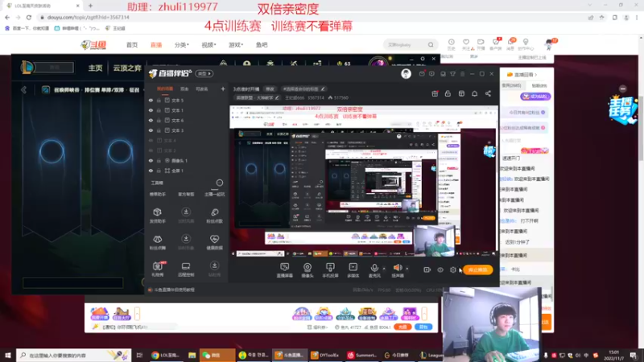Open the 健康数据 health data tool

[x=214, y=242]
